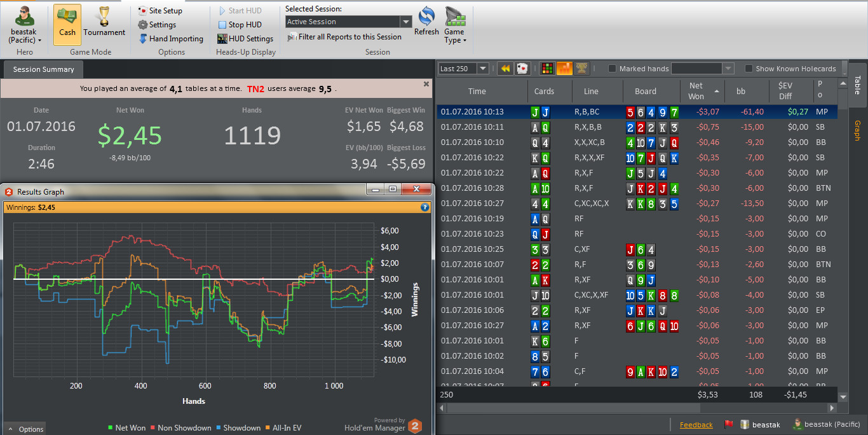
Task: Open Settings in the Options group
Action: [157, 25]
